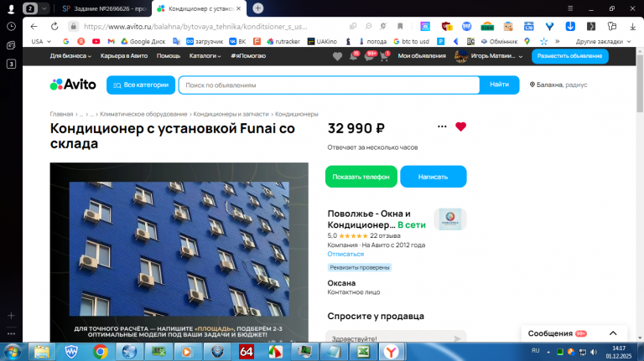
Task: Open the tab group dropdown arrow
Action: click(x=44, y=8)
